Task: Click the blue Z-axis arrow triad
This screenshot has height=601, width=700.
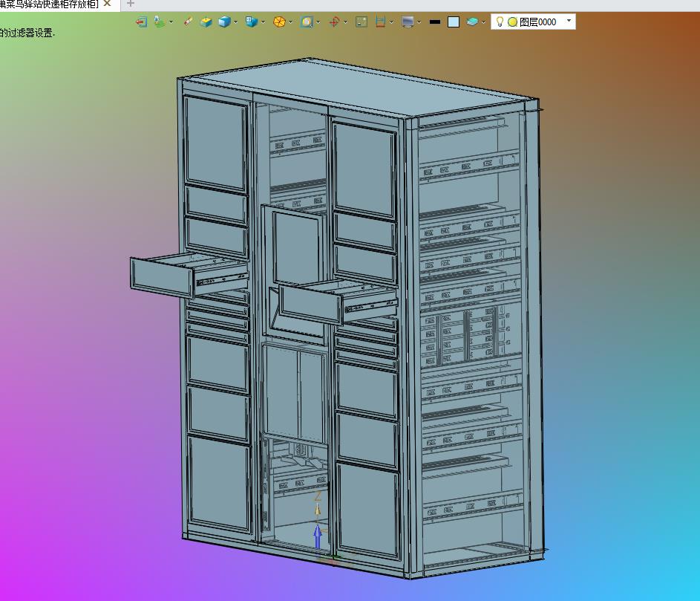Action: (318, 536)
